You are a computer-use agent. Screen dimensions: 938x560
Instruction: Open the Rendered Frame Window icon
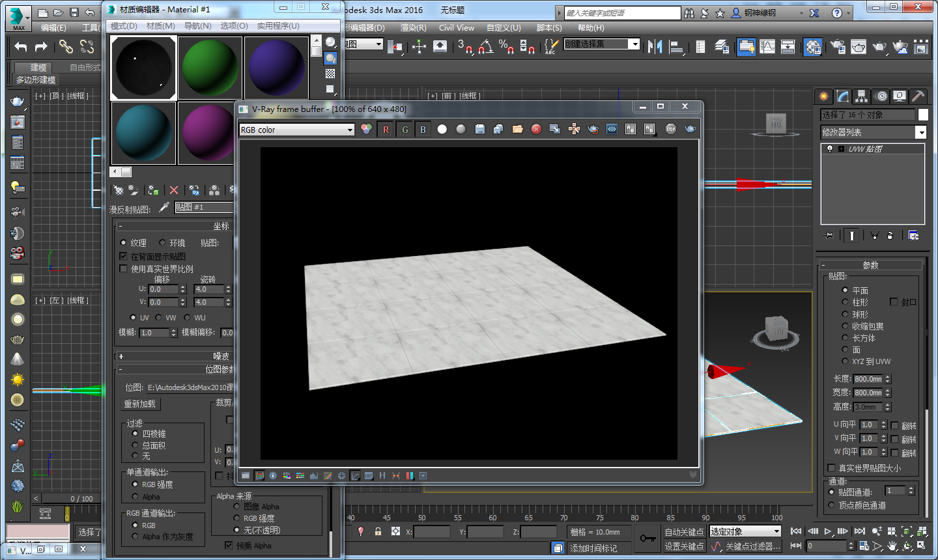859,46
